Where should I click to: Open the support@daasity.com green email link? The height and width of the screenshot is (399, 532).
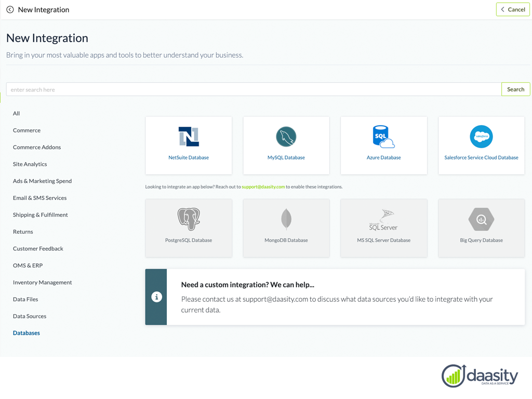(x=263, y=187)
